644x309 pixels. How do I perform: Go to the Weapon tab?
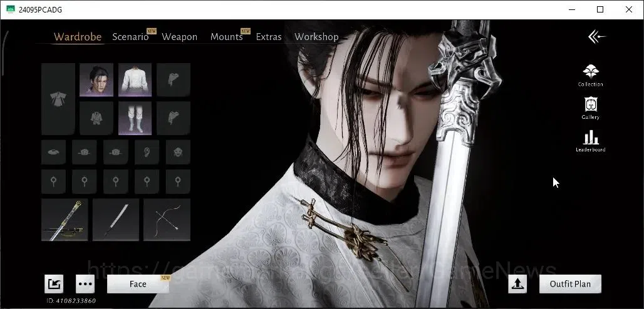(x=180, y=37)
